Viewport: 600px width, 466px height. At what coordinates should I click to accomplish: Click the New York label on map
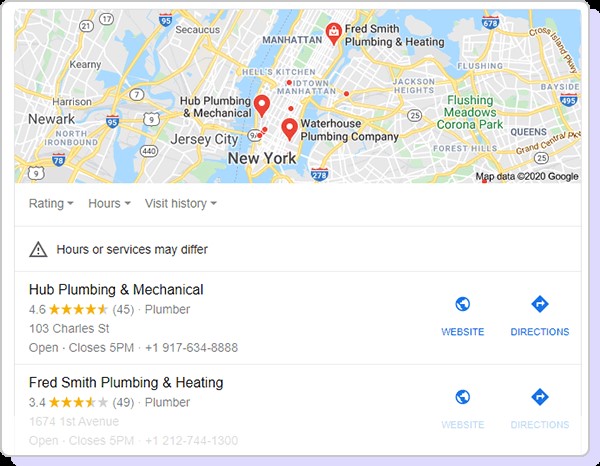tap(262, 158)
